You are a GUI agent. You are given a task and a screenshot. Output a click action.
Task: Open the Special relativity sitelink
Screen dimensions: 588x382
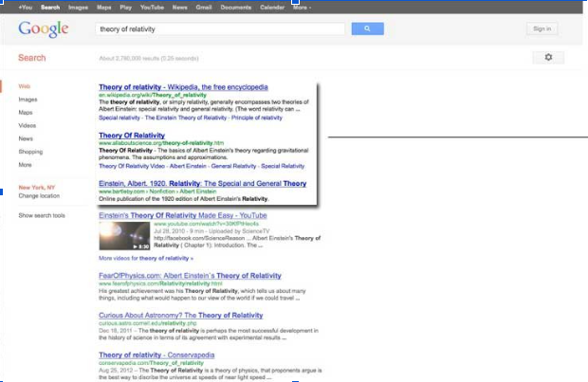point(119,118)
